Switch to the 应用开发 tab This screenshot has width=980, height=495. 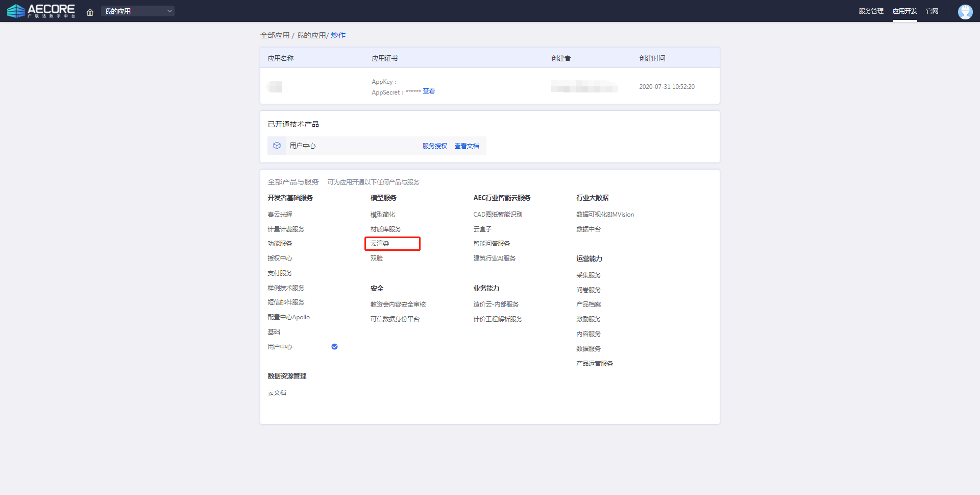pyautogui.click(x=904, y=11)
